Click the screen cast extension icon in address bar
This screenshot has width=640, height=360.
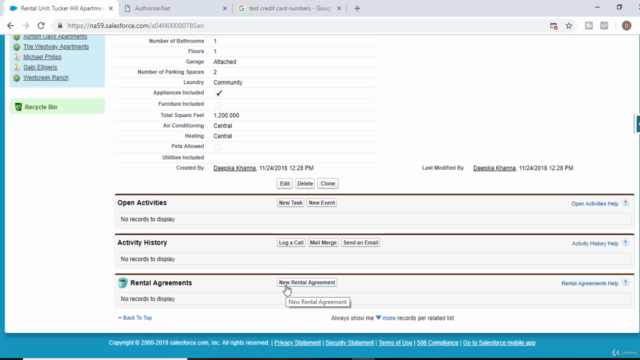[553, 26]
